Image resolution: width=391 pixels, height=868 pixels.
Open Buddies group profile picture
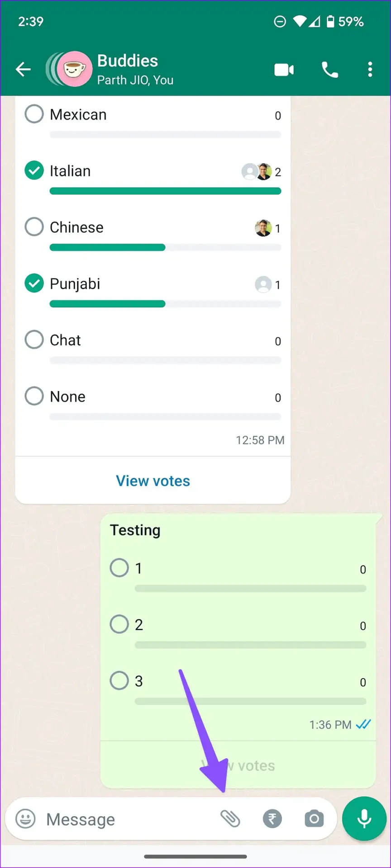pos(75,69)
